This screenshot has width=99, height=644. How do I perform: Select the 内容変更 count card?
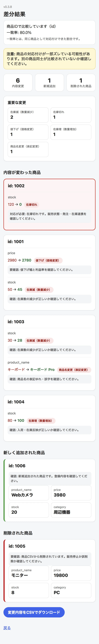pyautogui.click(x=18, y=82)
